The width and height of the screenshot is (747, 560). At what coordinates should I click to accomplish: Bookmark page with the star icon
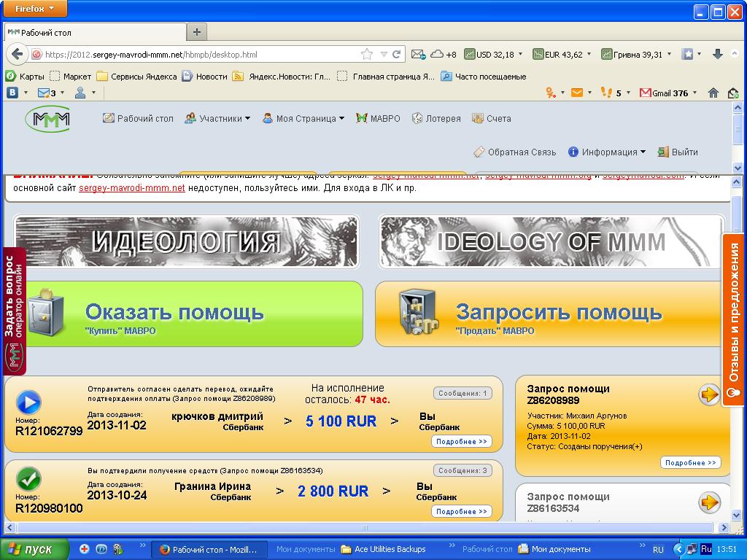click(x=367, y=54)
